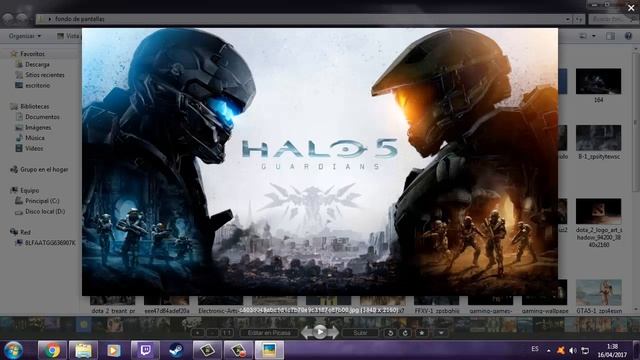Image resolution: width=640 pixels, height=360 pixels.
Task: Show hidden system tray icons
Action: tap(548, 351)
